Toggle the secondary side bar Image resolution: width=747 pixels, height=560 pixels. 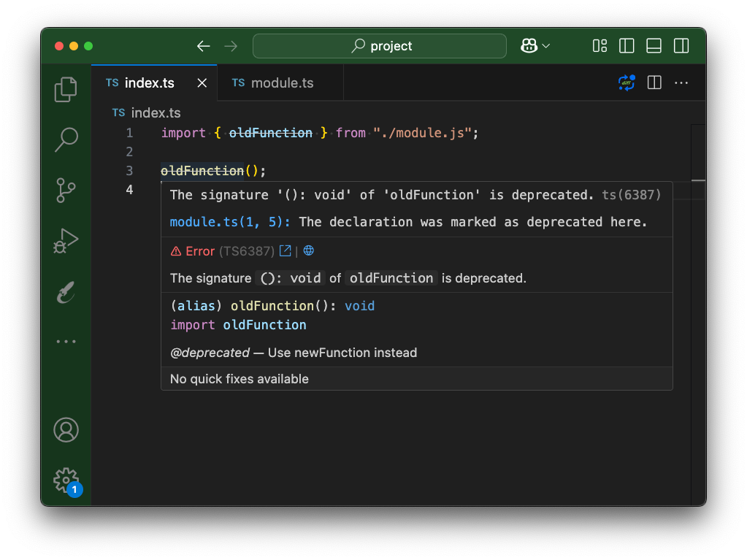[681, 46]
